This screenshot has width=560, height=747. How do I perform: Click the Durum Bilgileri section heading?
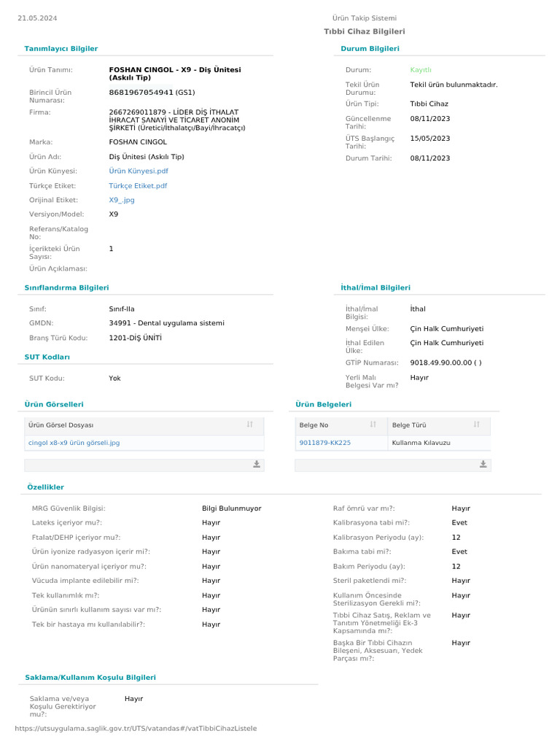(x=370, y=49)
